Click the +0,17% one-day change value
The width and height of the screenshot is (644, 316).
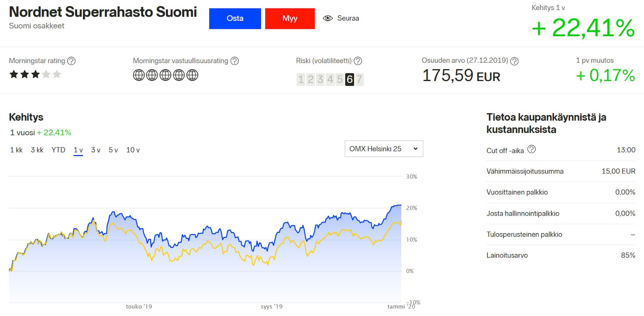(605, 75)
